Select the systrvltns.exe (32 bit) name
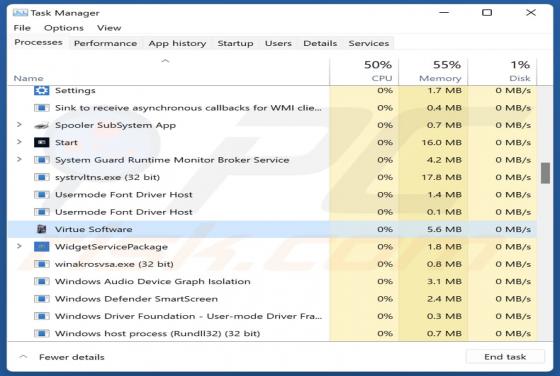 108,177
